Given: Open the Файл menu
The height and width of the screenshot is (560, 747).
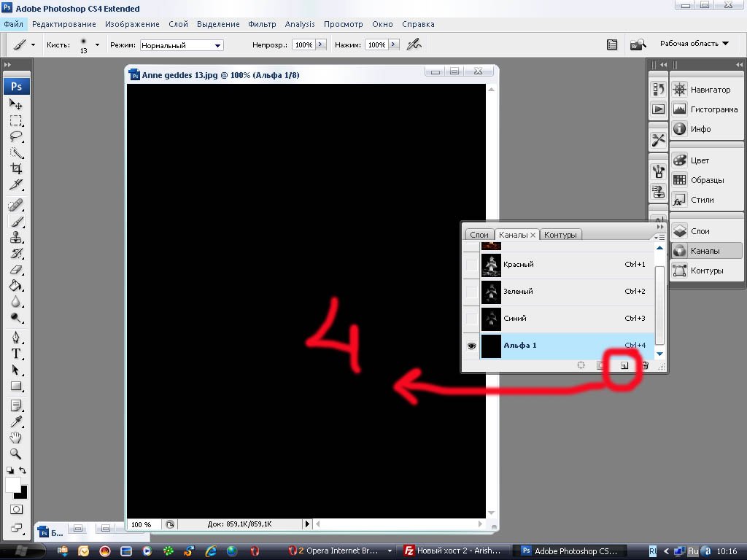Looking at the screenshot, I should tap(13, 24).
